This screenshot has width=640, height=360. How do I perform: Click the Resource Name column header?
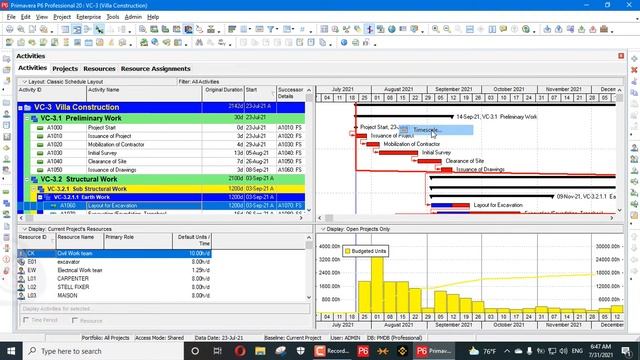[79, 241]
